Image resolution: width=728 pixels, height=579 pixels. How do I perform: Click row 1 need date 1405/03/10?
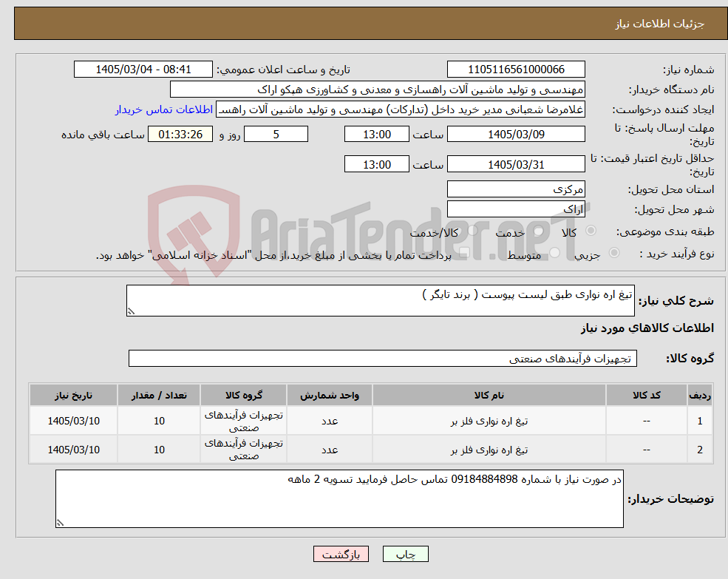pyautogui.click(x=73, y=421)
